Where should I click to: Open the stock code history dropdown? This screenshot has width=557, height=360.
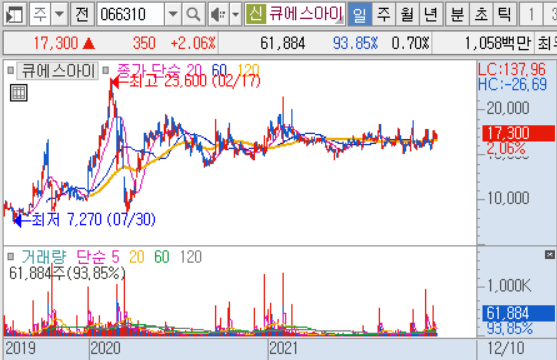[173, 15]
